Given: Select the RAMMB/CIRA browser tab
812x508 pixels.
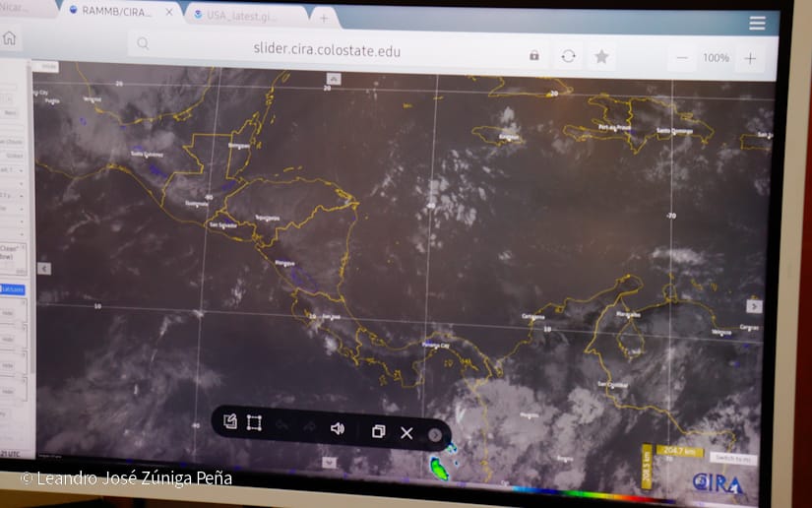Looking at the screenshot, I should pyautogui.click(x=118, y=12).
